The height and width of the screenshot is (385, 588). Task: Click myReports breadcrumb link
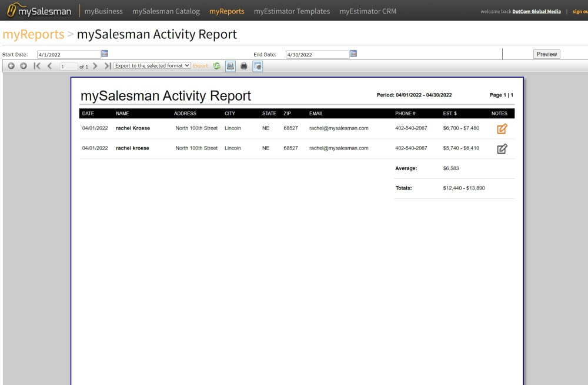34,34
